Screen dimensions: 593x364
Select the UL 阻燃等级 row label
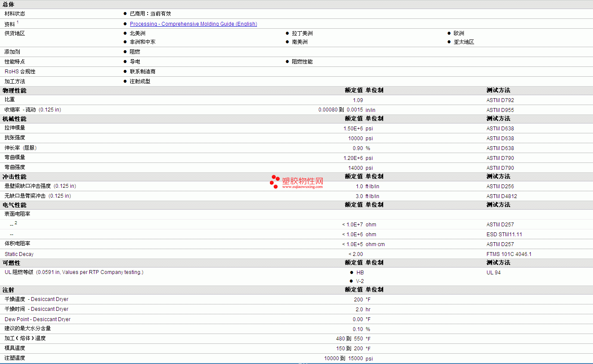(x=74, y=272)
